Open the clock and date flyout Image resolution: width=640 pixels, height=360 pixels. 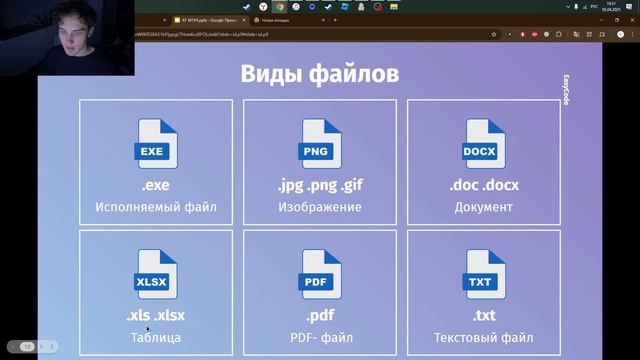(611, 7)
